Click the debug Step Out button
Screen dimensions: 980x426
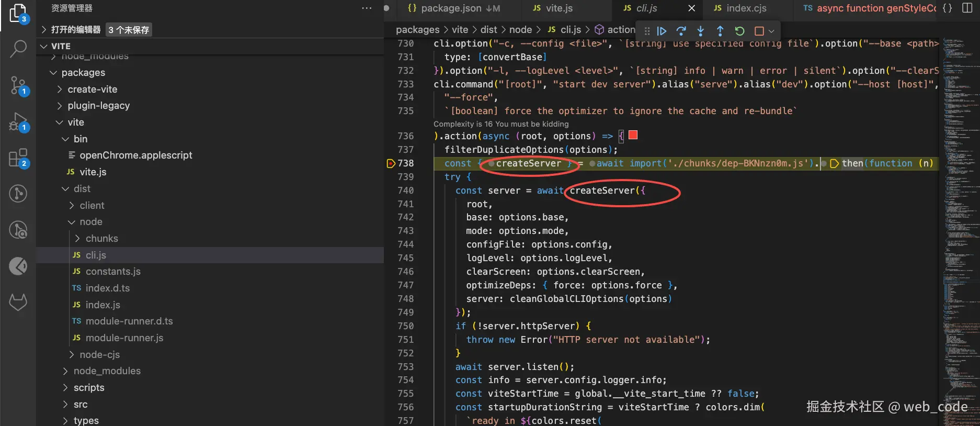(720, 31)
